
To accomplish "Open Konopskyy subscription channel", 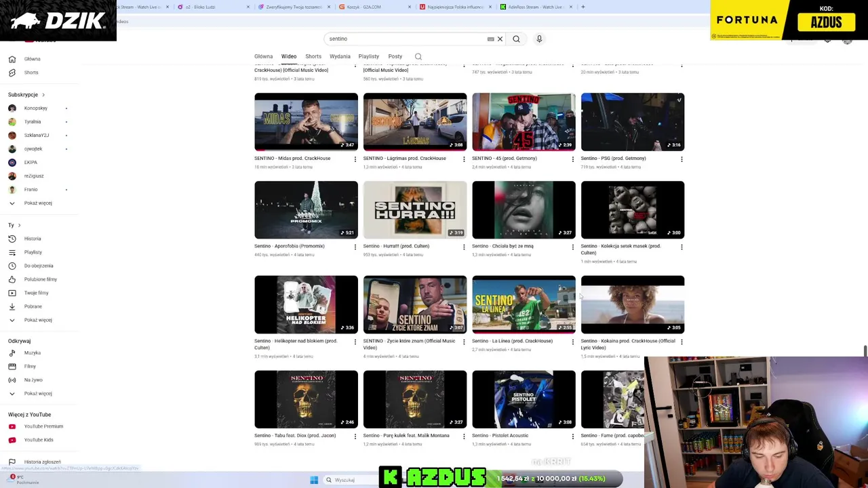I will (x=36, y=108).
